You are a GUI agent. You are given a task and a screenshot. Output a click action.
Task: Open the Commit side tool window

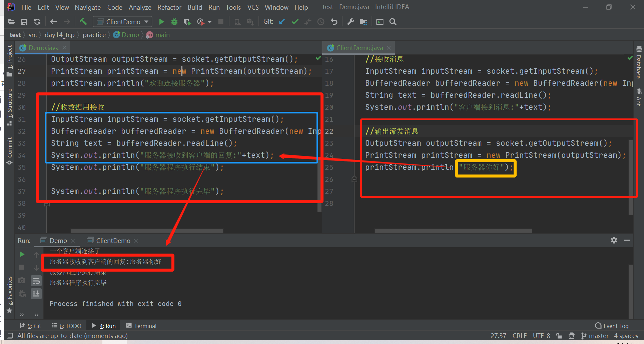pyautogui.click(x=9, y=151)
